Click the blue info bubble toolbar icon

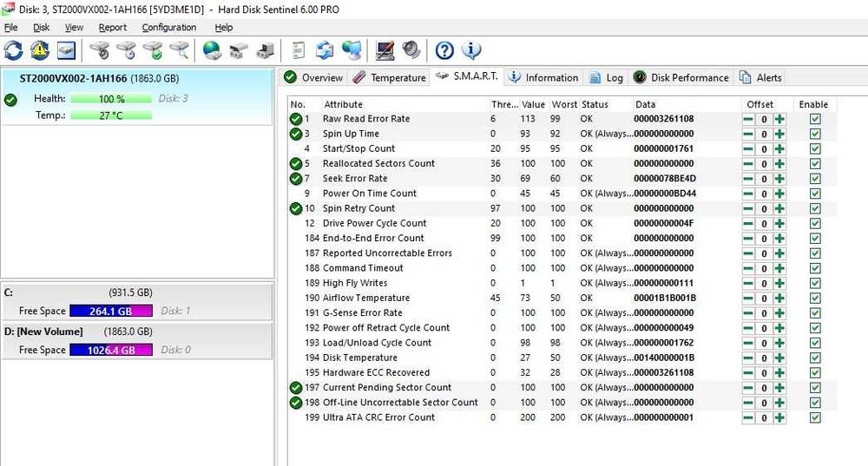471,50
